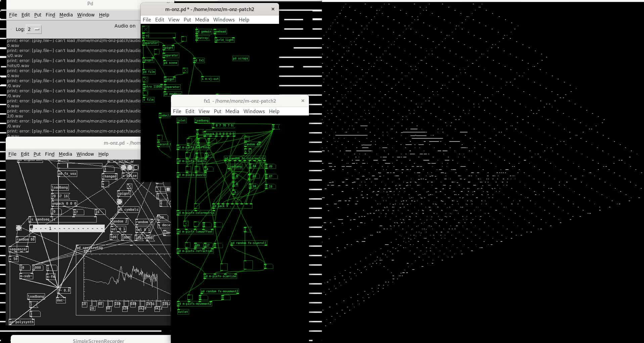Click the pd fx1 subpatch box
The width and height of the screenshot is (644, 343).
tap(199, 60)
